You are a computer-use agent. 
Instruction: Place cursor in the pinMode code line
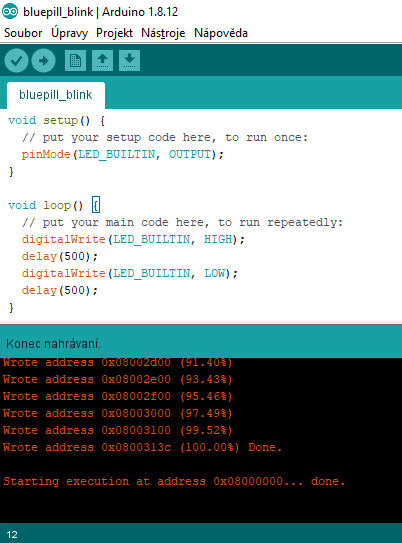point(123,154)
